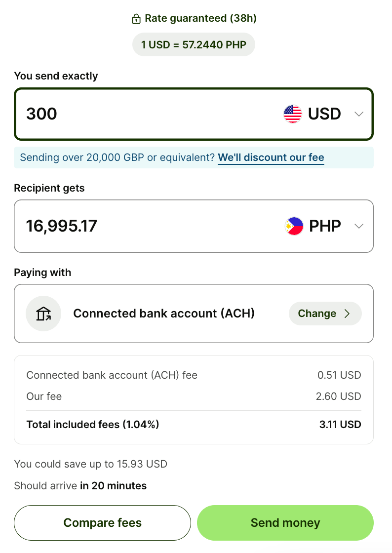Open the We'll discount our fee link
This screenshot has width=392, height=553.
[271, 158]
